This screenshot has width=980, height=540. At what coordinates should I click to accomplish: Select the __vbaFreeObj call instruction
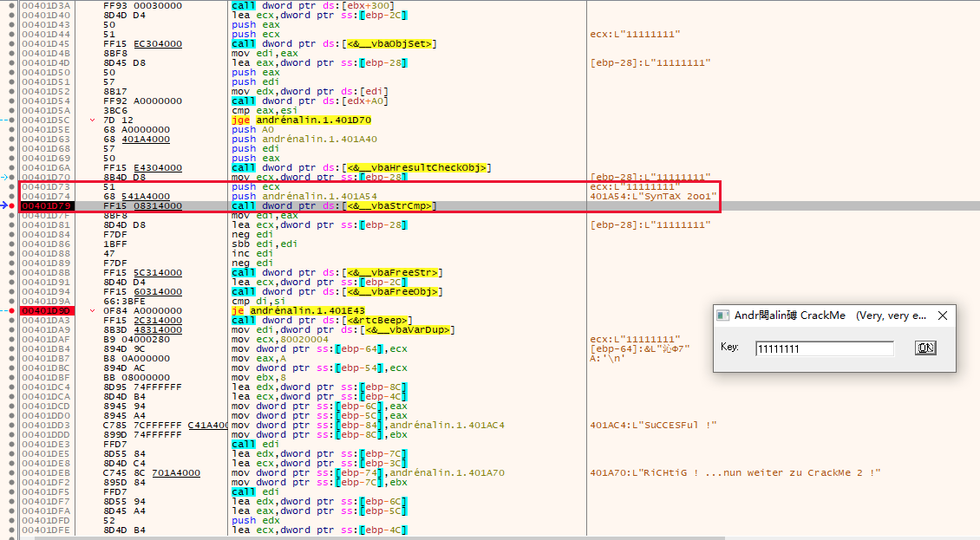pyautogui.click(x=336, y=292)
